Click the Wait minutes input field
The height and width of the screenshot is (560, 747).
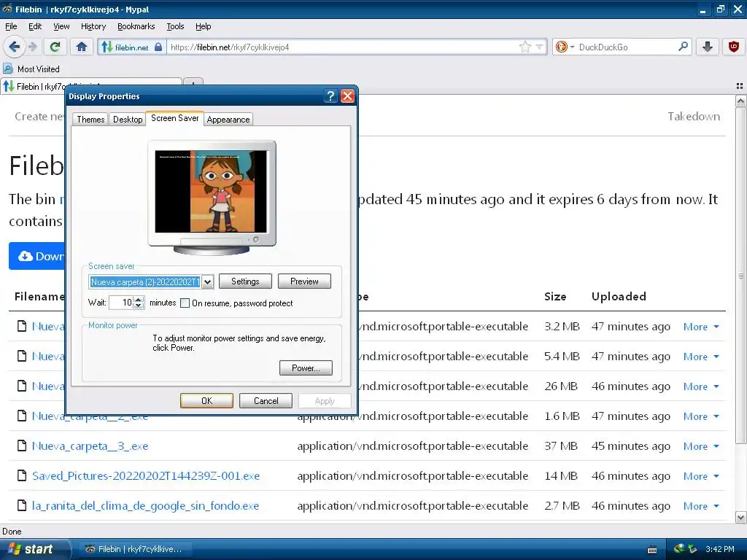[122, 303]
